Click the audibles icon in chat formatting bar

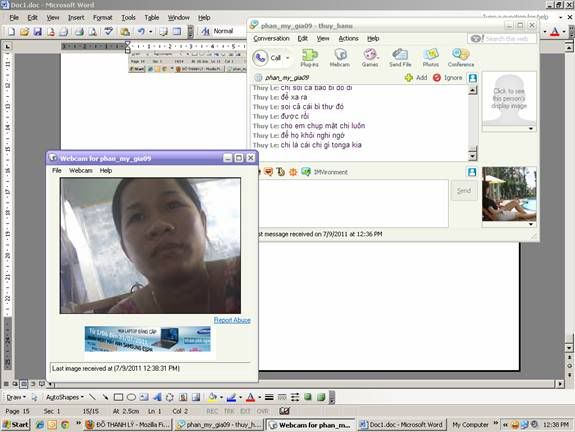[x=268, y=172]
